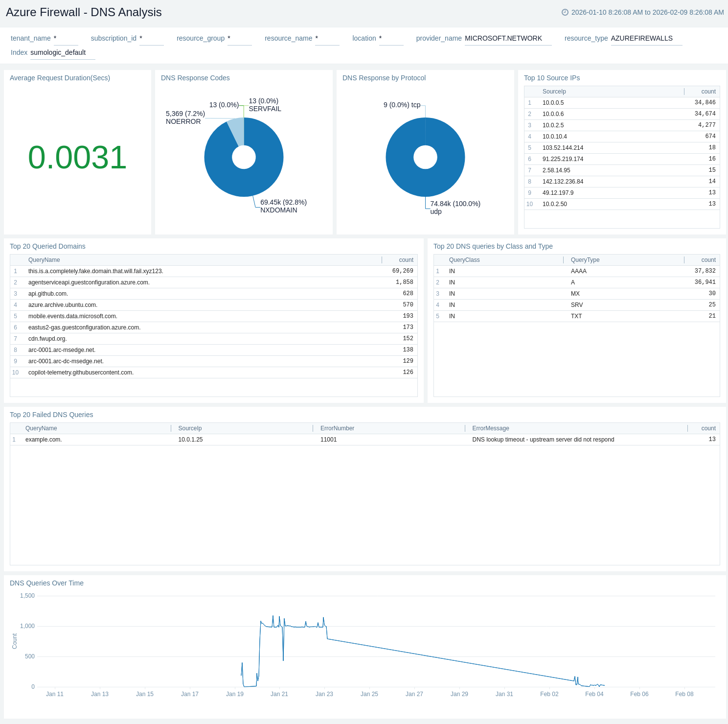The width and height of the screenshot is (728, 724).
Task: Open the dashboard time range selector
Action: [647, 12]
